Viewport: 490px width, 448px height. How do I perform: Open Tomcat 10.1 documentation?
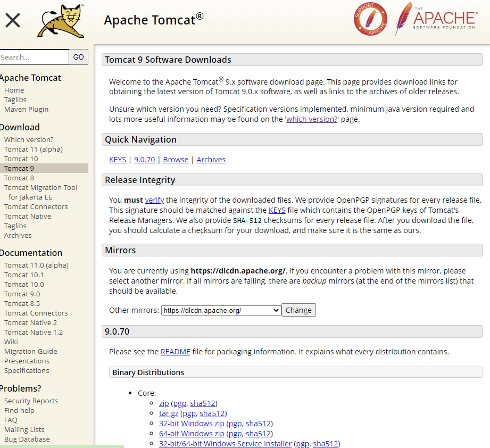pos(24,275)
